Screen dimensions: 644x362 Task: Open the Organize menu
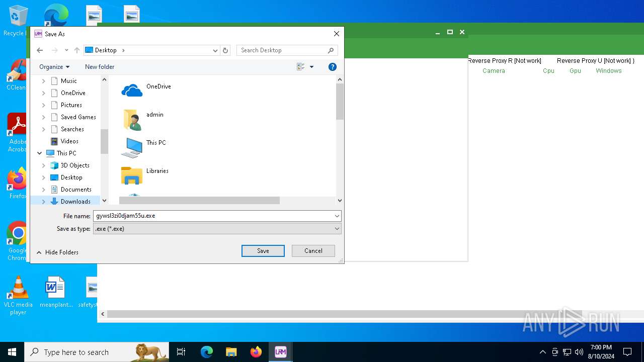[54, 67]
